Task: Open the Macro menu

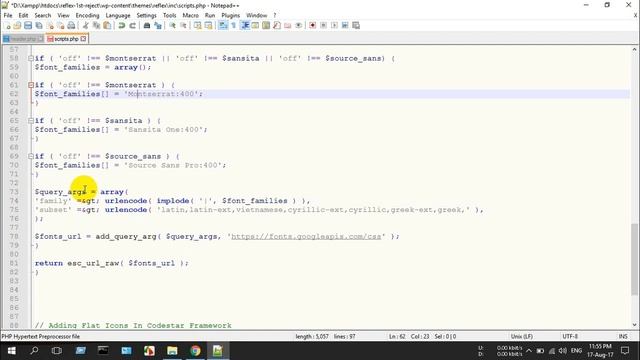Action: pos(190,15)
